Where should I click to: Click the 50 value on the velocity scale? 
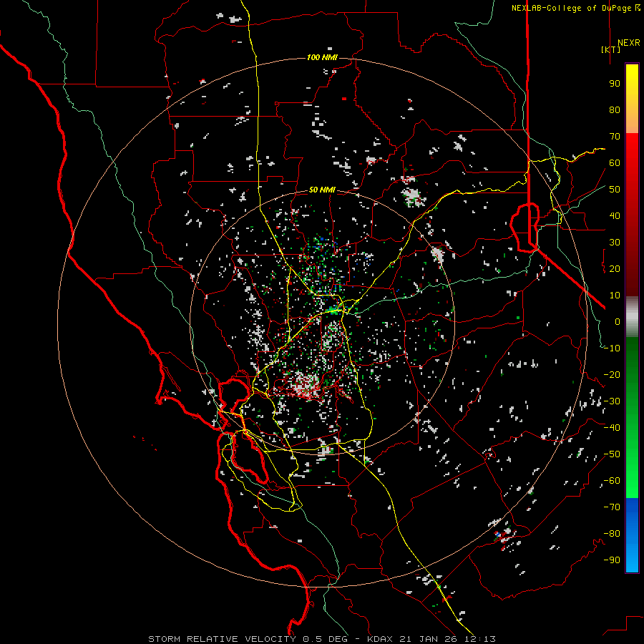(615, 190)
